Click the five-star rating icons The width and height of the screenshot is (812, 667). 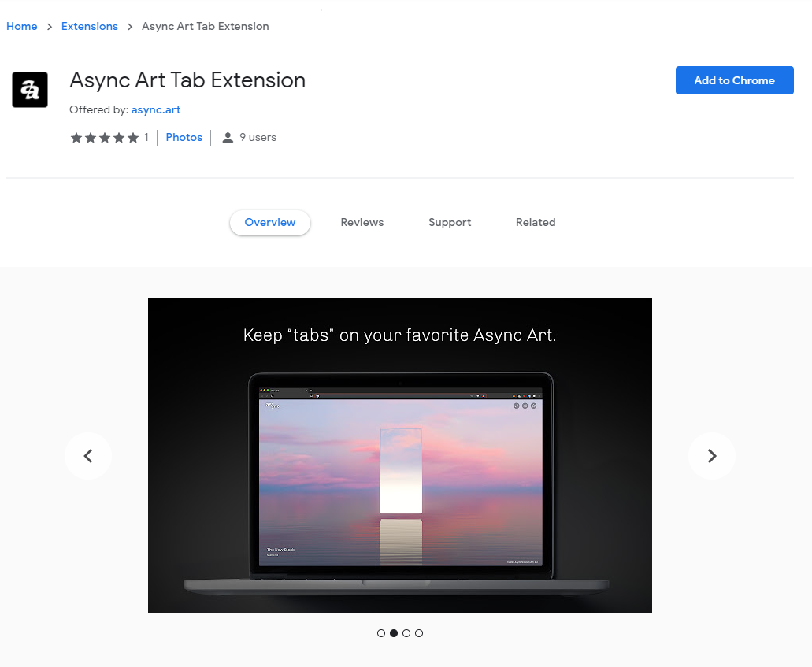tap(104, 138)
